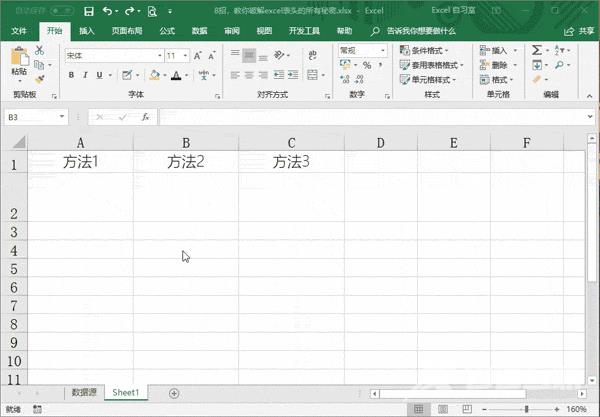Image resolution: width=600 pixels, height=417 pixels.
Task: Undo the last action
Action: [x=107, y=11]
